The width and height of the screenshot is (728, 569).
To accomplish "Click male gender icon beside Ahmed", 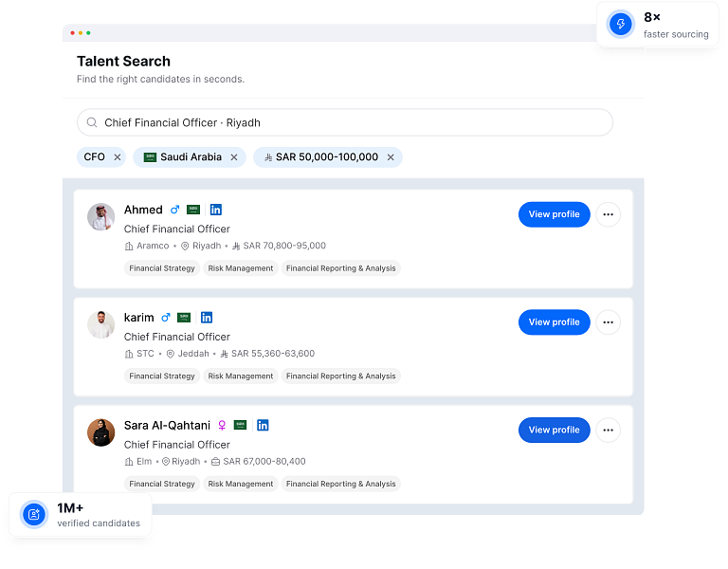I will click(174, 210).
